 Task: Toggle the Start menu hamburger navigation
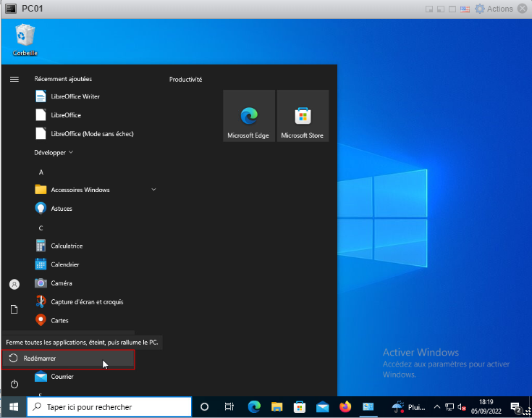coord(14,79)
